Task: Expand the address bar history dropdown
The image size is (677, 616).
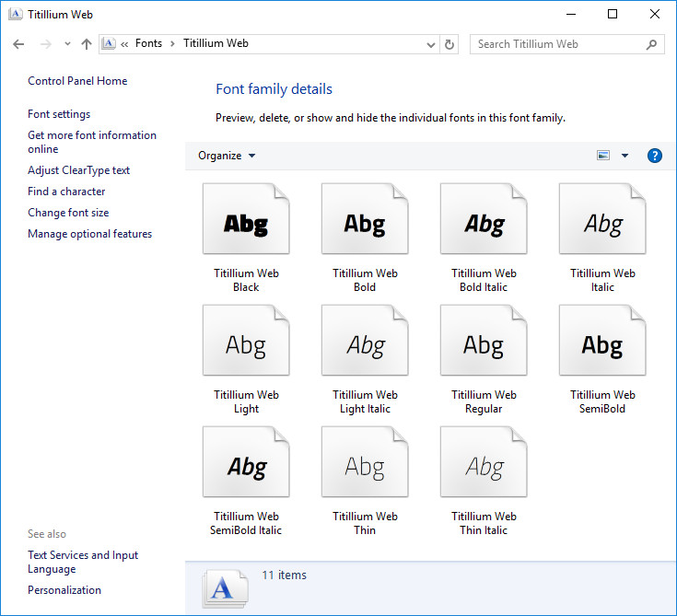Action: [x=430, y=44]
